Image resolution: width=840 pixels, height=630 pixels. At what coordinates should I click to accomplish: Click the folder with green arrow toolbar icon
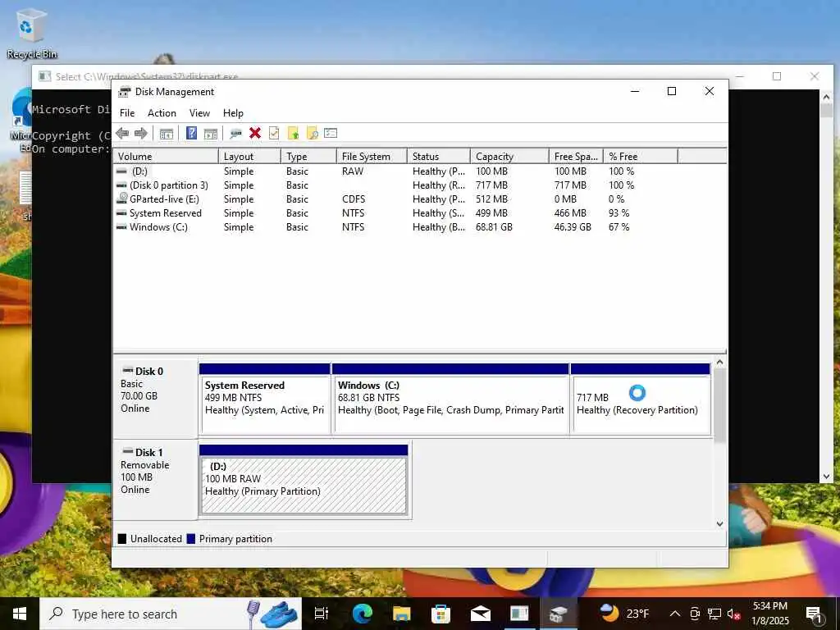pos(293,134)
